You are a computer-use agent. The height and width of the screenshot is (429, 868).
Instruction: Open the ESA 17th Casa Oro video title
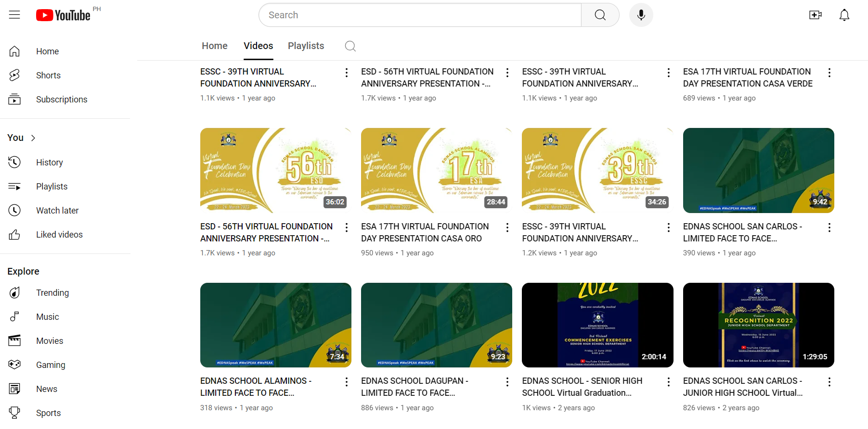425,232
